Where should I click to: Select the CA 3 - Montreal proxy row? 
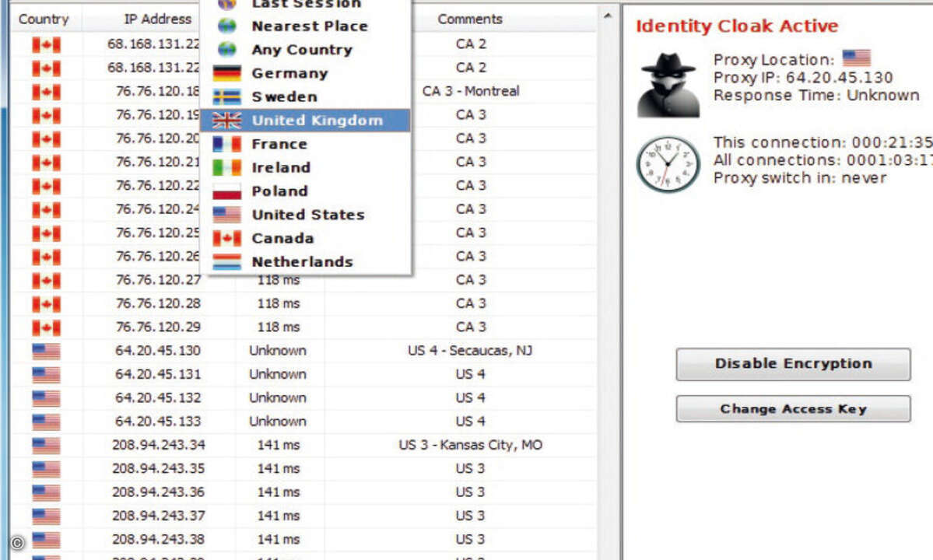[x=470, y=91]
